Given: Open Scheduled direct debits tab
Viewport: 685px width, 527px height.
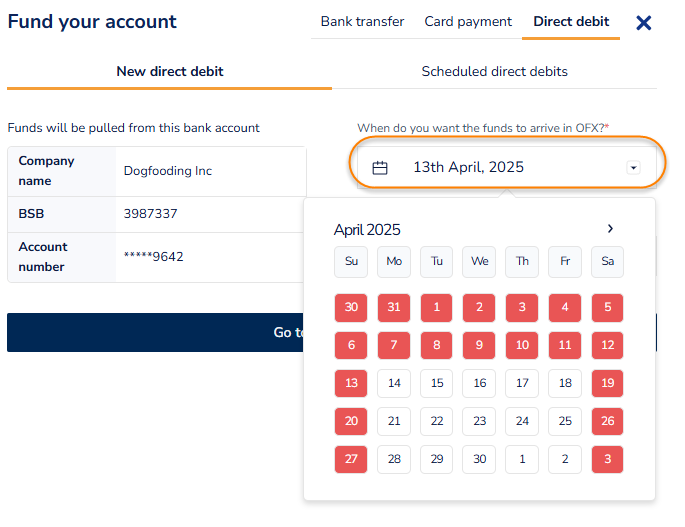Looking at the screenshot, I should 494,72.
